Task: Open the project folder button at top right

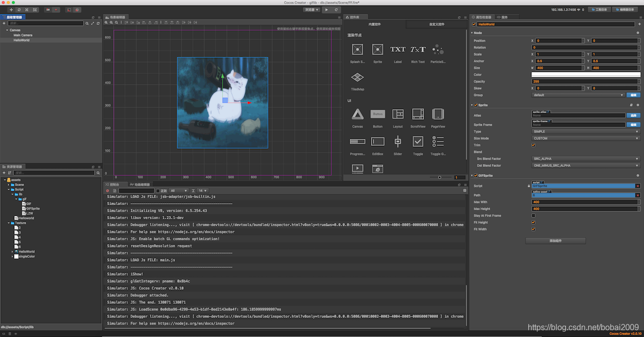Action: coord(599,10)
